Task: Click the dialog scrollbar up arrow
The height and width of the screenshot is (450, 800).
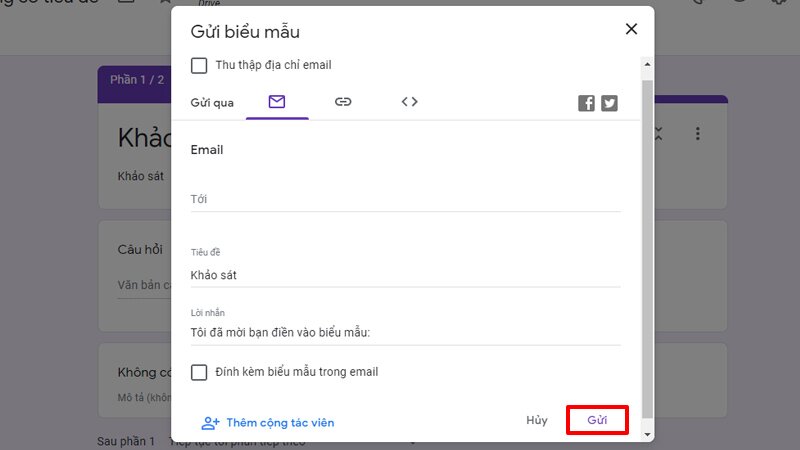Action: point(647,64)
